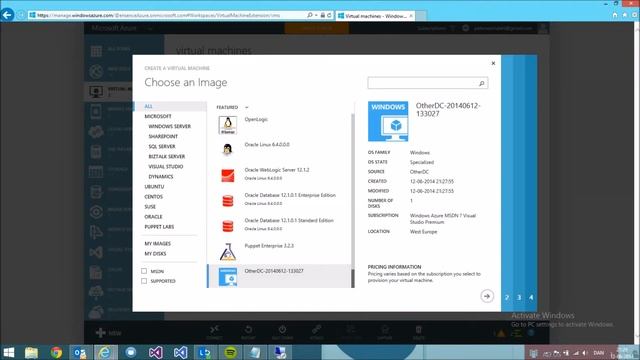Viewport: 640px width, 360px height.
Task: Select the ORACLE category
Action: [153, 217]
